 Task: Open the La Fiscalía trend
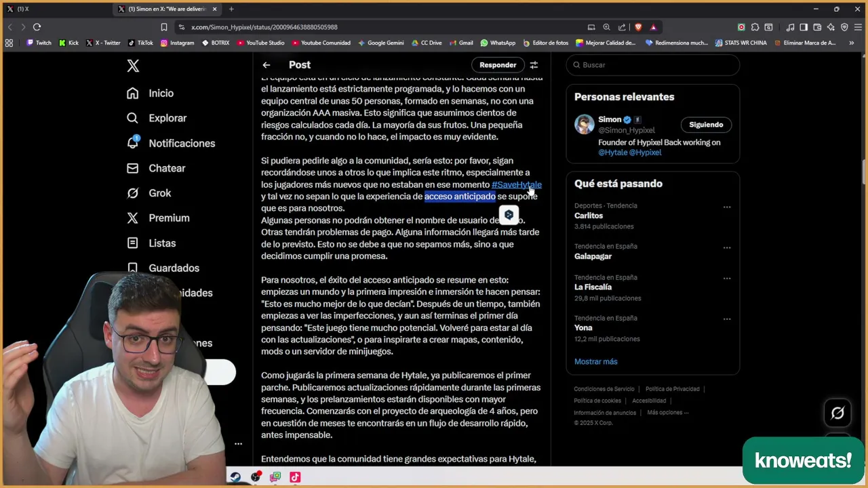tap(593, 287)
